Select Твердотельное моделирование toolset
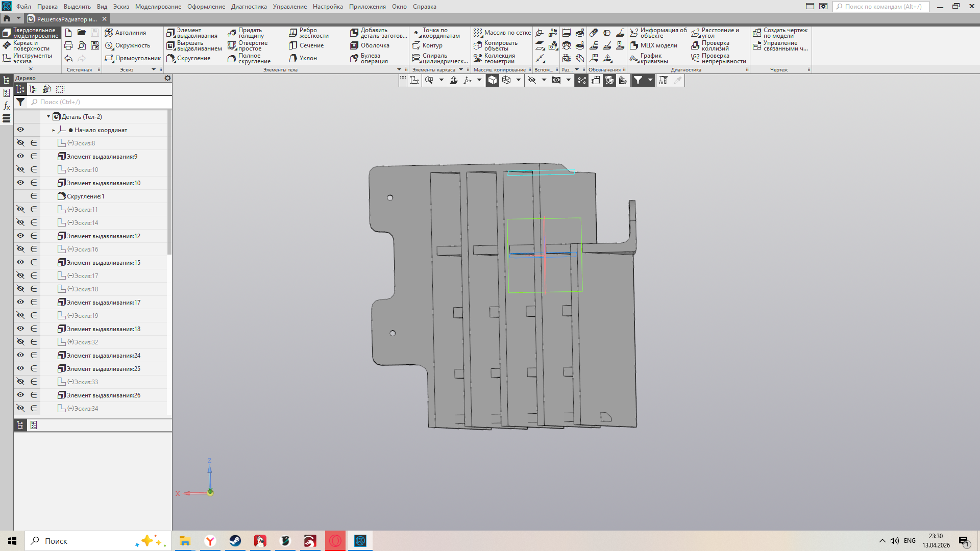This screenshot has width=980, height=551. point(31,33)
